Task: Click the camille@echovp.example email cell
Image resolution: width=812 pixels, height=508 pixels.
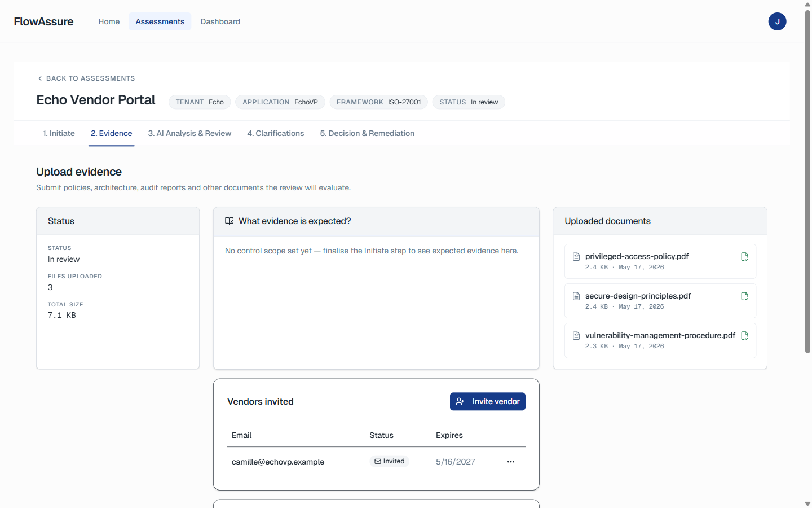Action: tap(278, 462)
